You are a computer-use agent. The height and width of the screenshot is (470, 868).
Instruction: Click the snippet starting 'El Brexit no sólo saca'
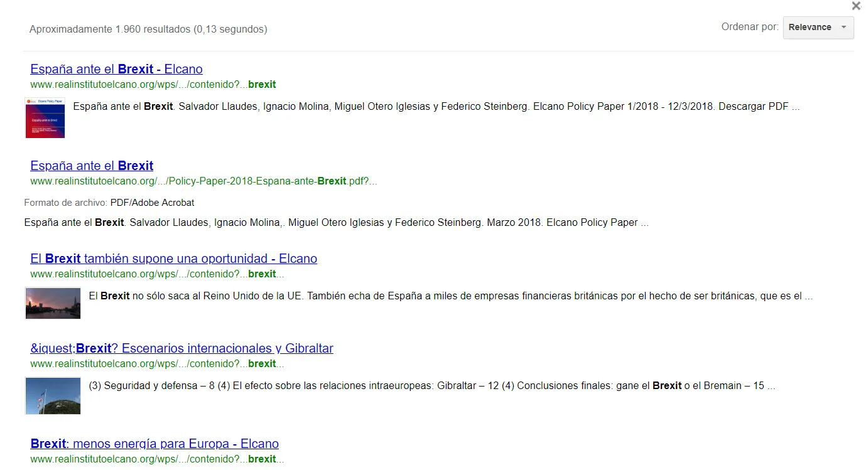[451, 296]
